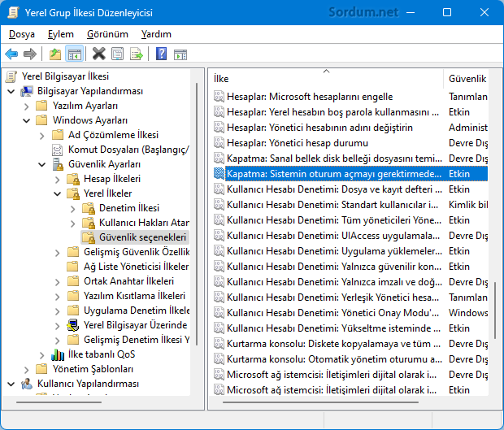The image size is (504, 430).
Task: Open the Eylem menu
Action: (x=61, y=34)
